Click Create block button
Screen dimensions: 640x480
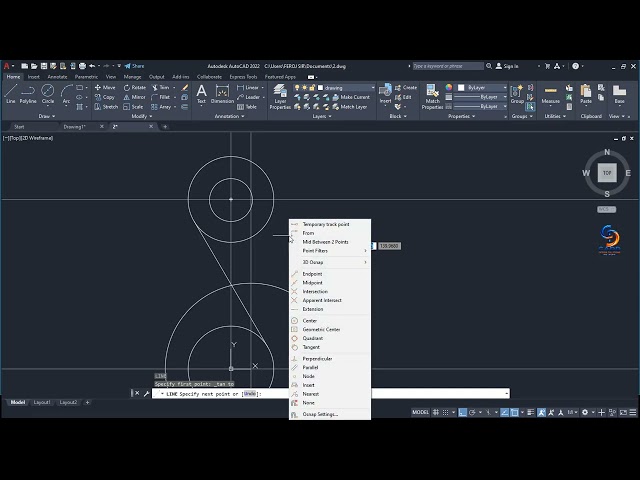click(406, 87)
